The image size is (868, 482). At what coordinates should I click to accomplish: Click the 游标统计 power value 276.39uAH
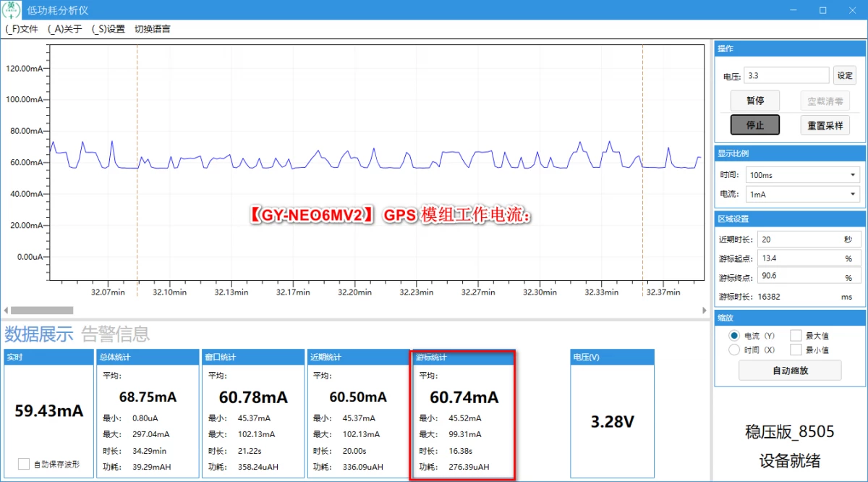tap(469, 467)
